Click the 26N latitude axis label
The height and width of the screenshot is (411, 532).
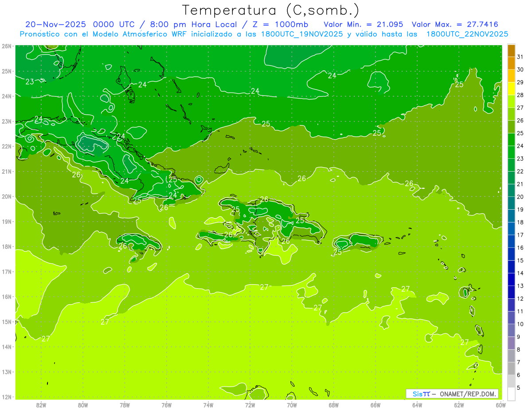pyautogui.click(x=7, y=46)
